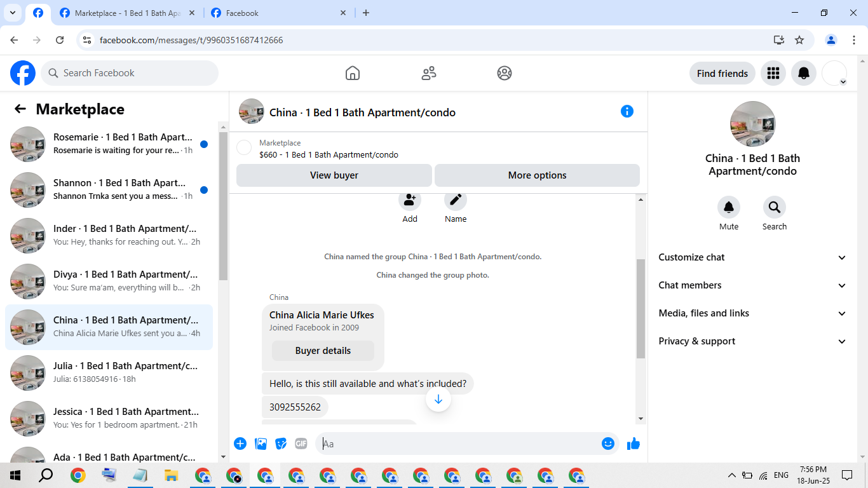Attach a photo using the image icon
This screenshot has width=868, height=488.
(261, 444)
